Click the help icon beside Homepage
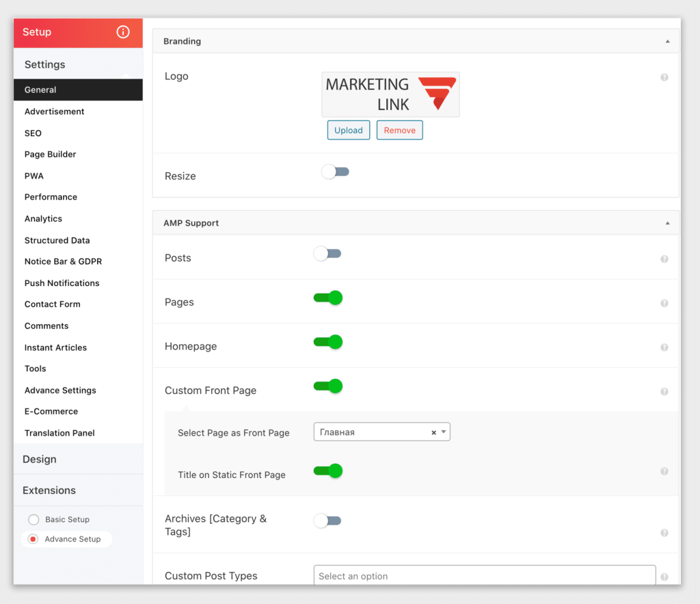The image size is (700, 604). [664, 347]
